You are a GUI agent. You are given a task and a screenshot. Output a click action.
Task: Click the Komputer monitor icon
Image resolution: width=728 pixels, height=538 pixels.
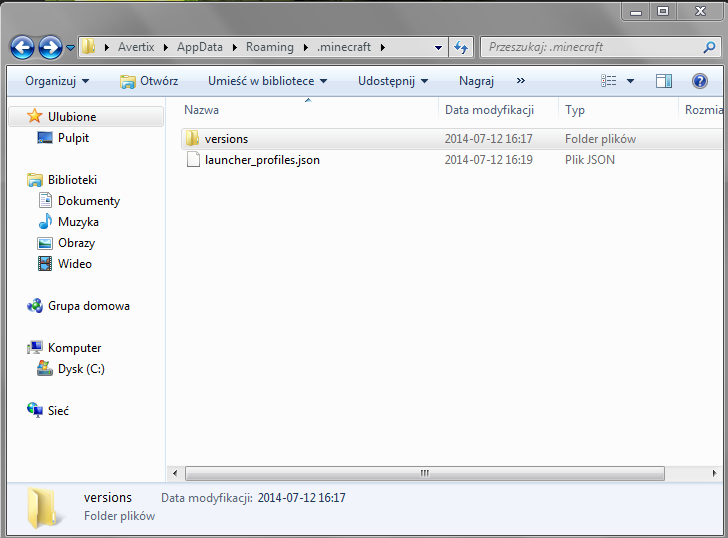point(35,347)
